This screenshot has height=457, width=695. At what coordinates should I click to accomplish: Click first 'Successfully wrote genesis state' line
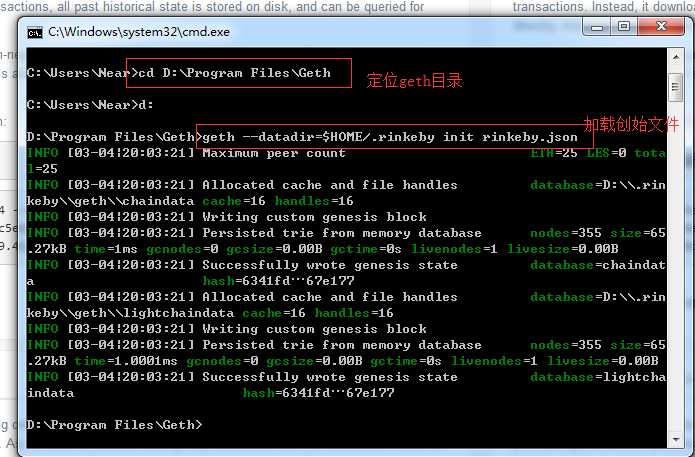pyautogui.click(x=330, y=265)
